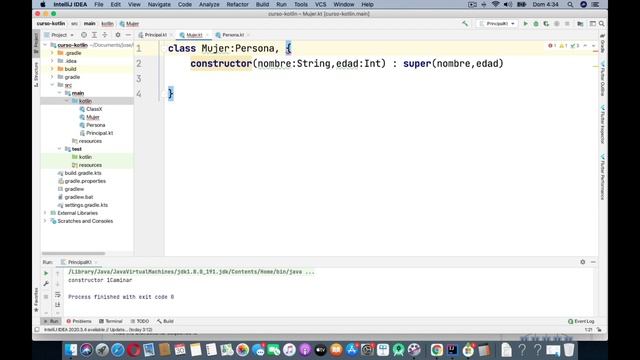Open Safari from the Dock

[x=118, y=350]
